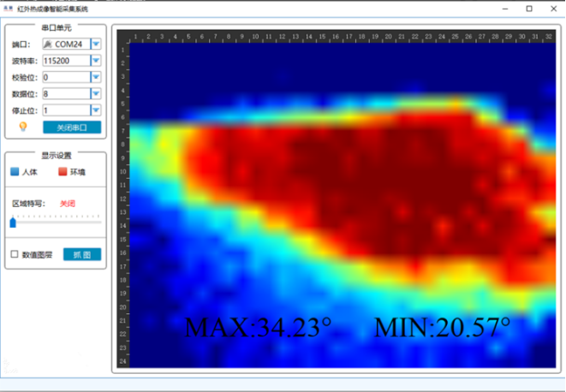Click the light bulb status indicator
The width and height of the screenshot is (566, 392).
[23, 127]
